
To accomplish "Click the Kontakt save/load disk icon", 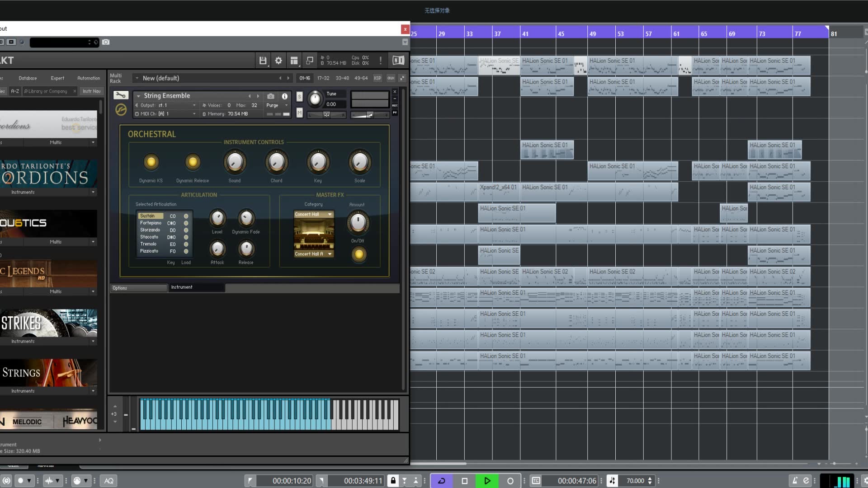I will click(263, 61).
